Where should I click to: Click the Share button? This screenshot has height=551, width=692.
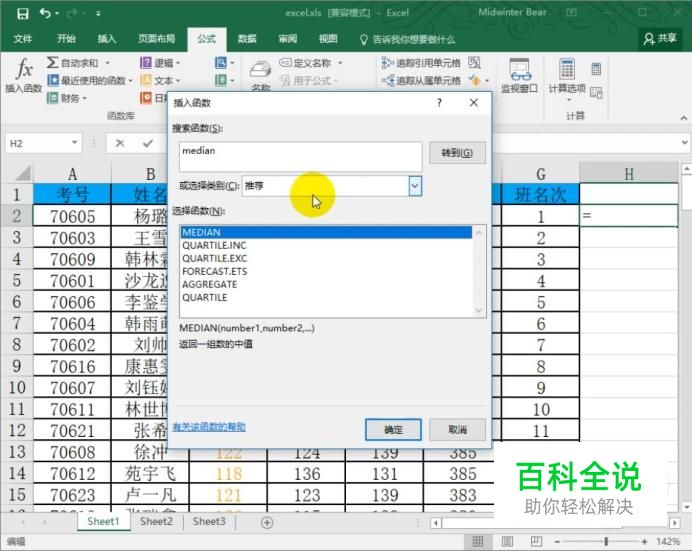[660, 39]
